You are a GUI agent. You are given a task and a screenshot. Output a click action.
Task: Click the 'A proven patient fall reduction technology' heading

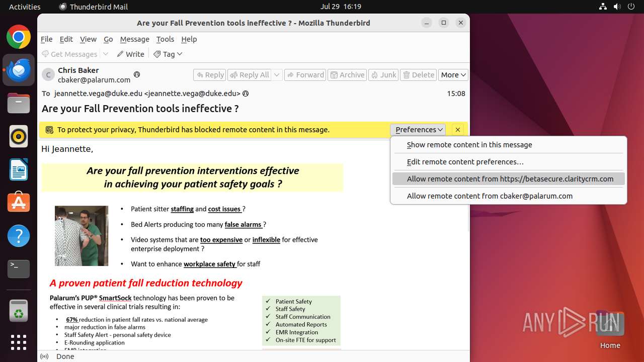coord(146,283)
